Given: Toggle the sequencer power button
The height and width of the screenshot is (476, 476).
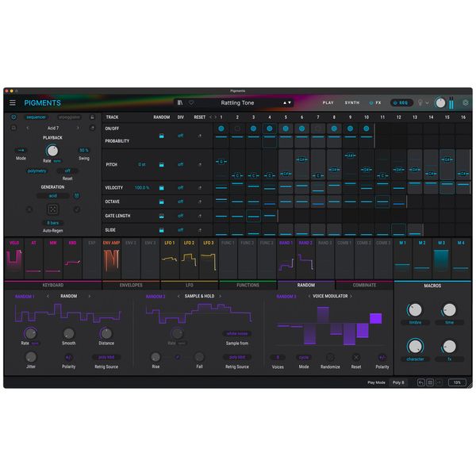Looking at the screenshot, I should [13, 117].
